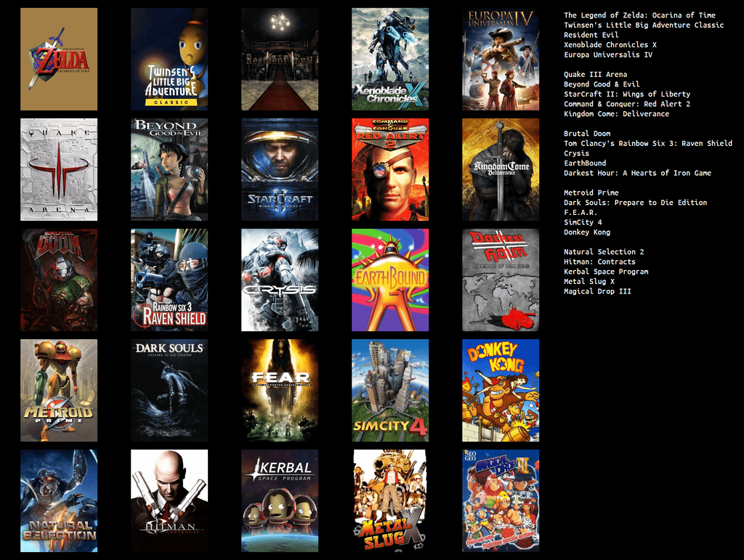Image resolution: width=744 pixels, height=560 pixels.
Task: Select the Magical Drop III cover
Action: tap(501, 500)
